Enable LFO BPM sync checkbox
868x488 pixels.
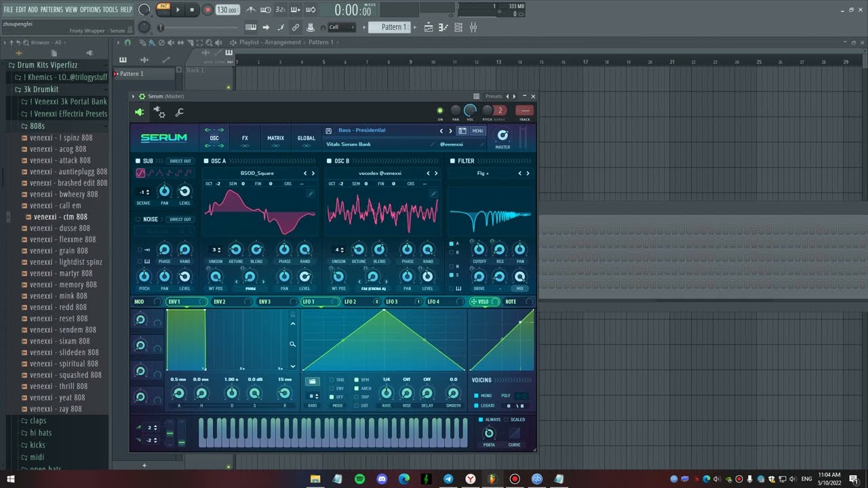(x=357, y=380)
